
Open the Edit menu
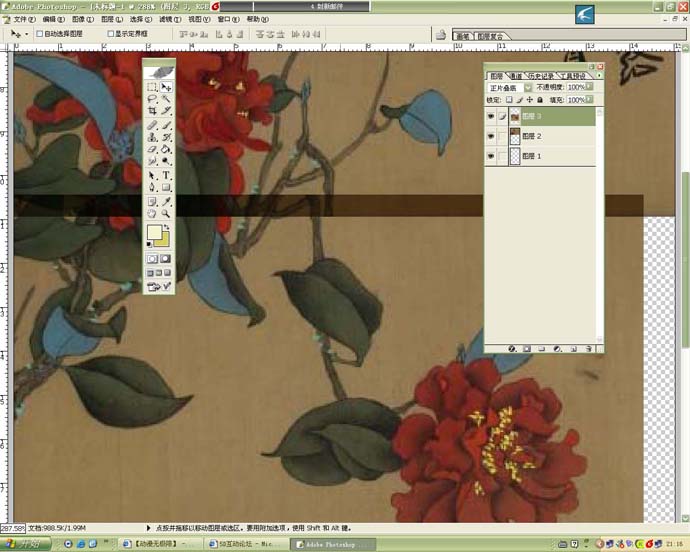click(53, 19)
